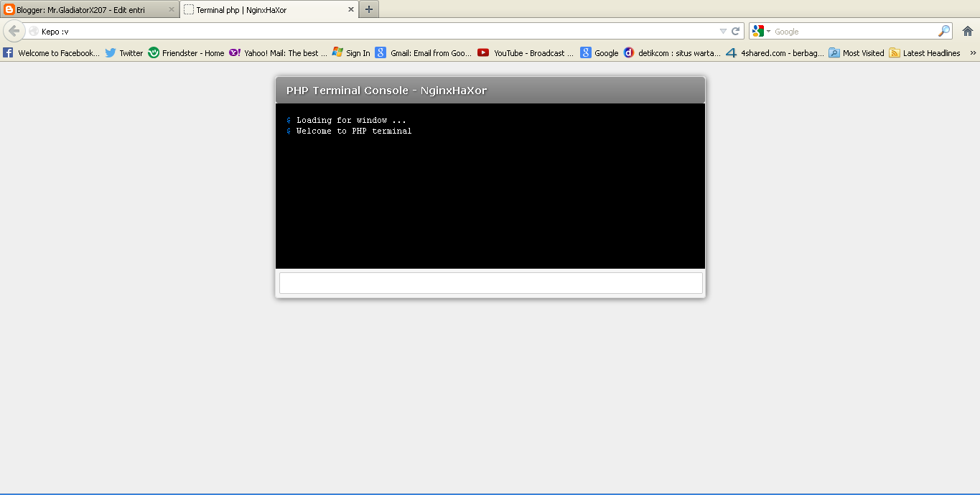Expand the bookmarks overflow chevron
This screenshot has height=495, width=980.
974,52
